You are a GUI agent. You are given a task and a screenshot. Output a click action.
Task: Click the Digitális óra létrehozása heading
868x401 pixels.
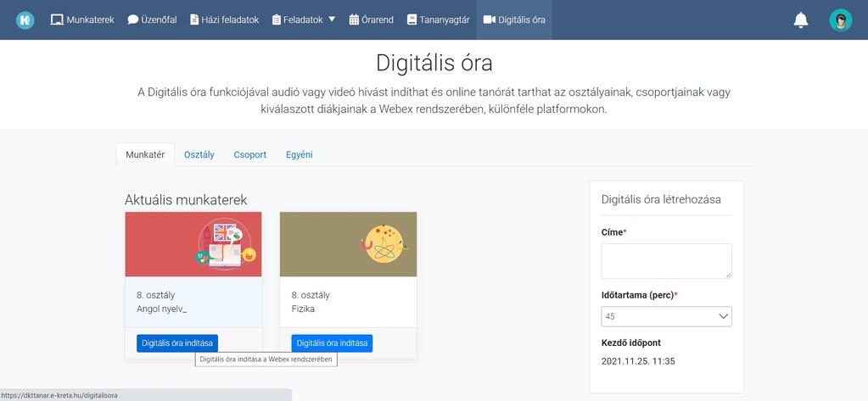[x=661, y=199]
